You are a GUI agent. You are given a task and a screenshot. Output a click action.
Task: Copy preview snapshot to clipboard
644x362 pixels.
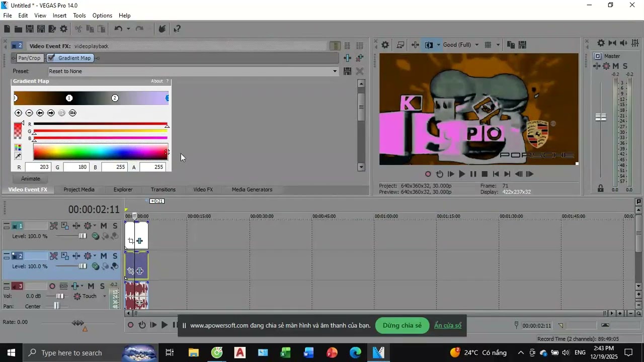pos(511,45)
